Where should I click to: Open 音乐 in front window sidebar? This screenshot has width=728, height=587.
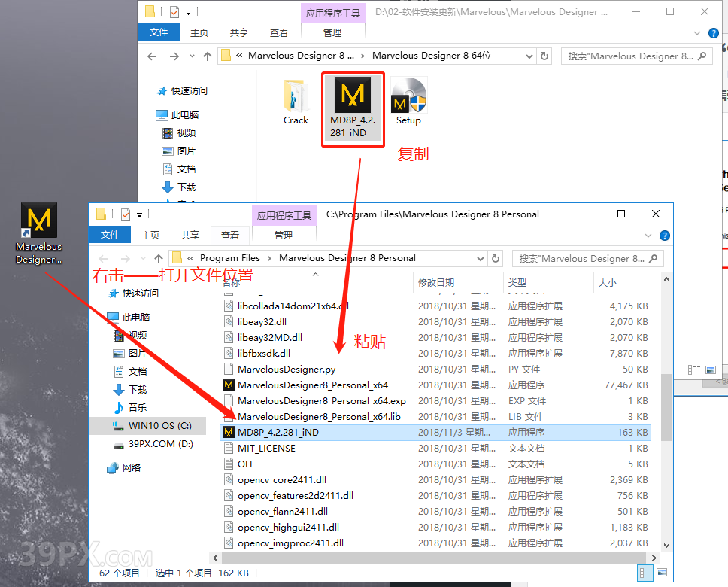(130, 408)
